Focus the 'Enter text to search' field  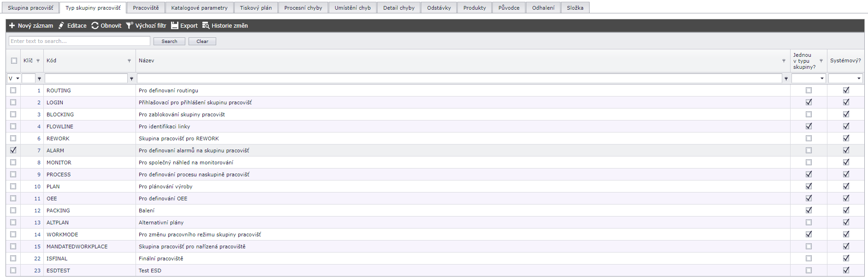79,41
